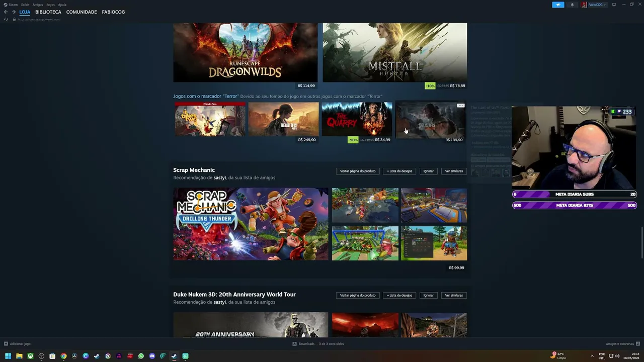Switch to the BIBLIOTECA tab

point(48,12)
